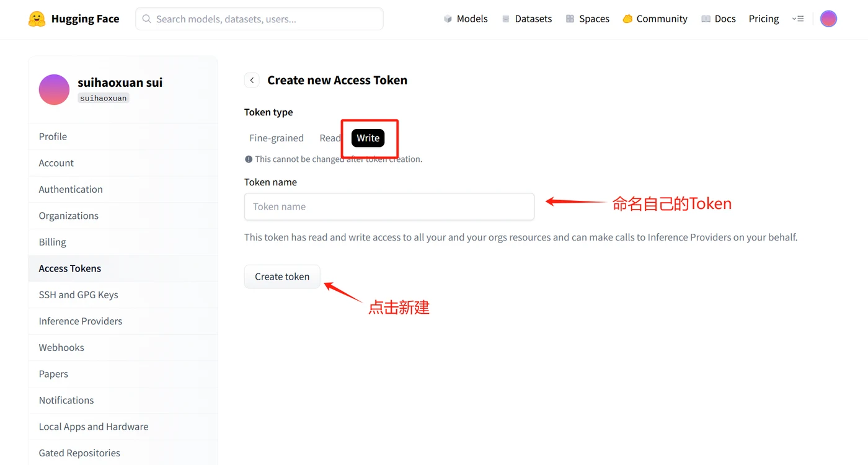Select the Fine-grained token type
The height and width of the screenshot is (465, 868).
(x=277, y=138)
